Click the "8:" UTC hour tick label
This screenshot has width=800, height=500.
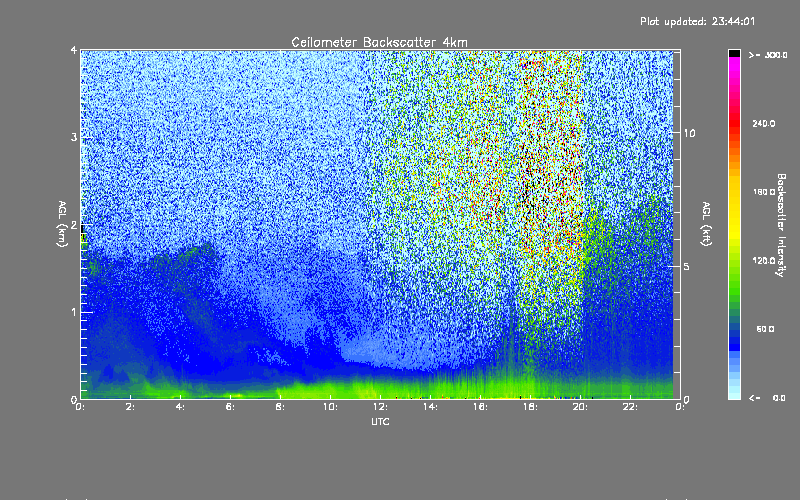281,407
